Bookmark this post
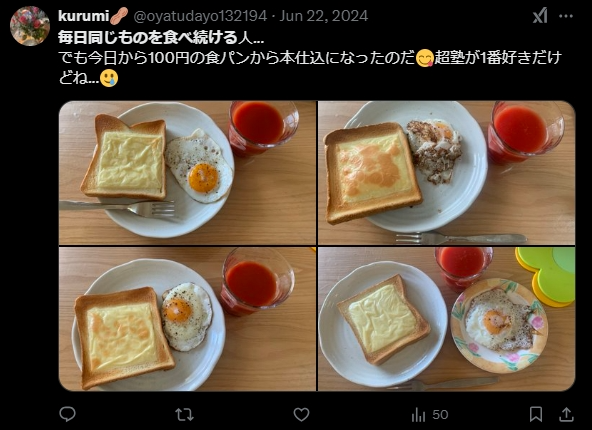 tap(536, 414)
